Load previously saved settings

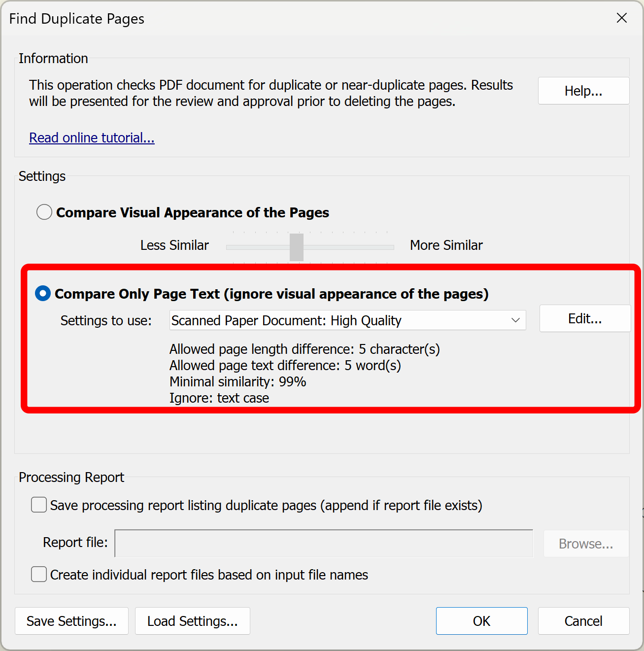[x=192, y=621]
